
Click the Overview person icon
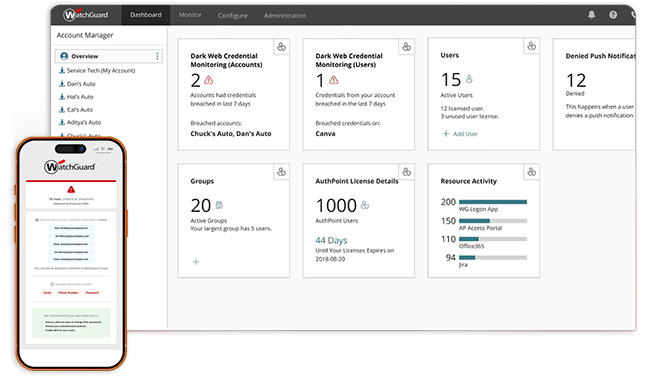(x=64, y=56)
